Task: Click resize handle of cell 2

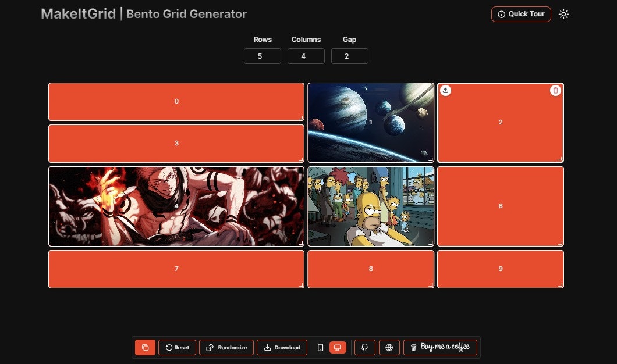Action: [561, 159]
